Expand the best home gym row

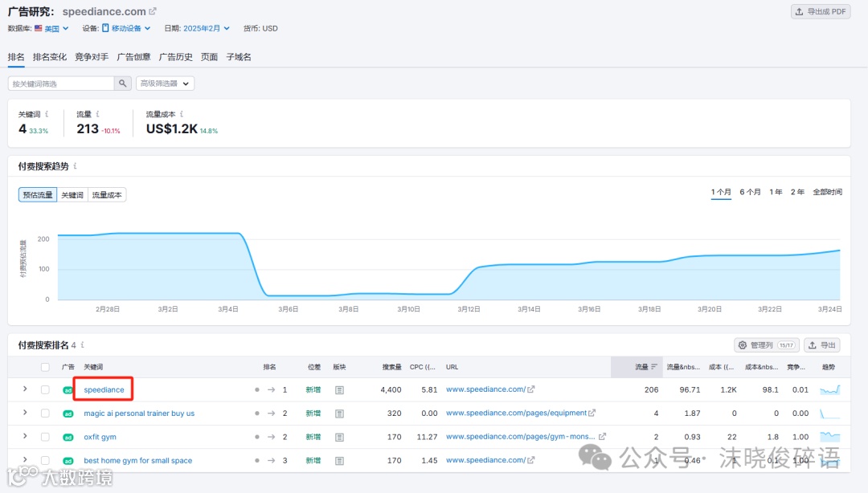pyautogui.click(x=25, y=459)
